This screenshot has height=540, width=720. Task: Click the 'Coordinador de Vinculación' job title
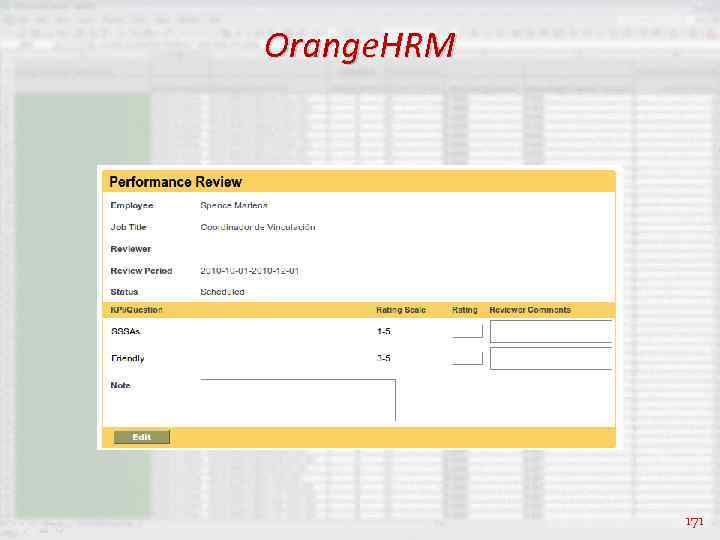pos(258,227)
